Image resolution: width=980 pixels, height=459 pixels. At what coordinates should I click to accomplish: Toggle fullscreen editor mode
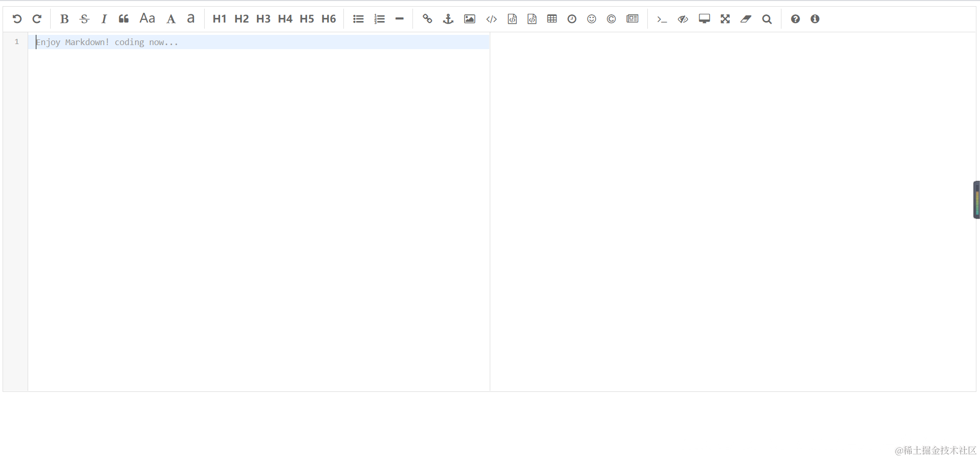point(725,19)
